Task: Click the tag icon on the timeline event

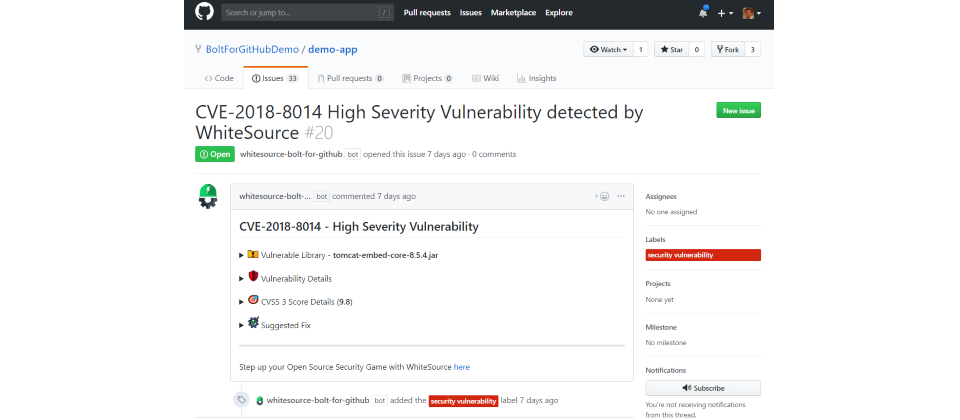Action: coord(242,400)
